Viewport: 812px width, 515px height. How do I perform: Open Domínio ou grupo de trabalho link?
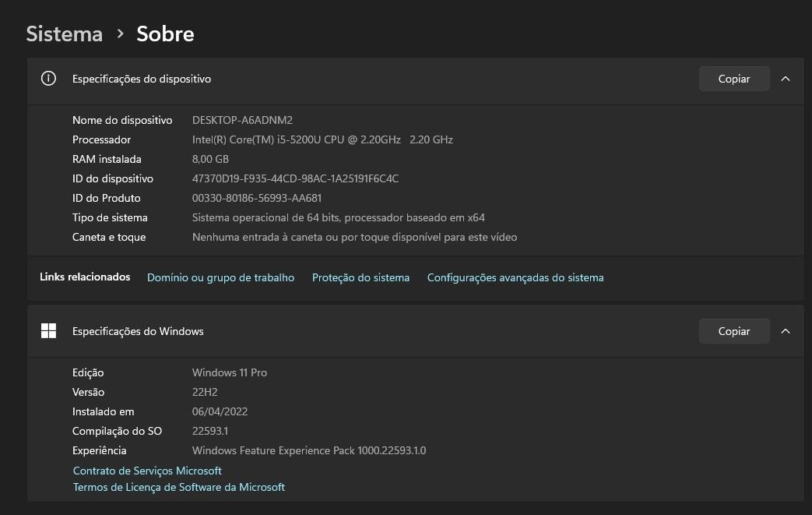coord(220,277)
